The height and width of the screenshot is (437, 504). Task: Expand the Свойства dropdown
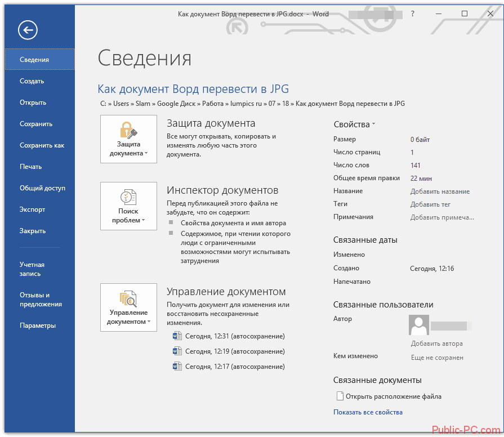pos(354,124)
